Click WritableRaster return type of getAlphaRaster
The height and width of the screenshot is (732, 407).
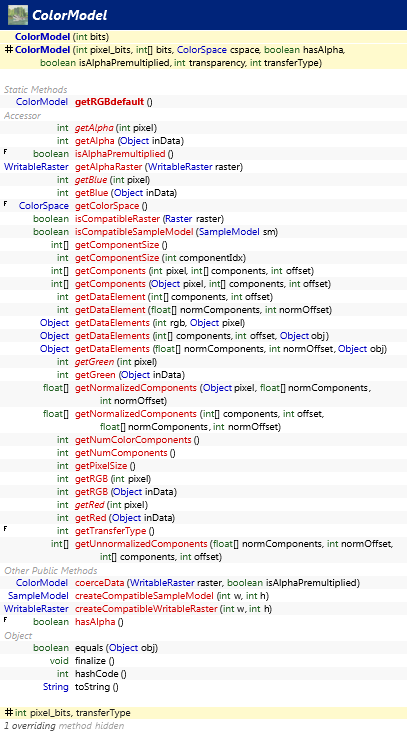36,167
